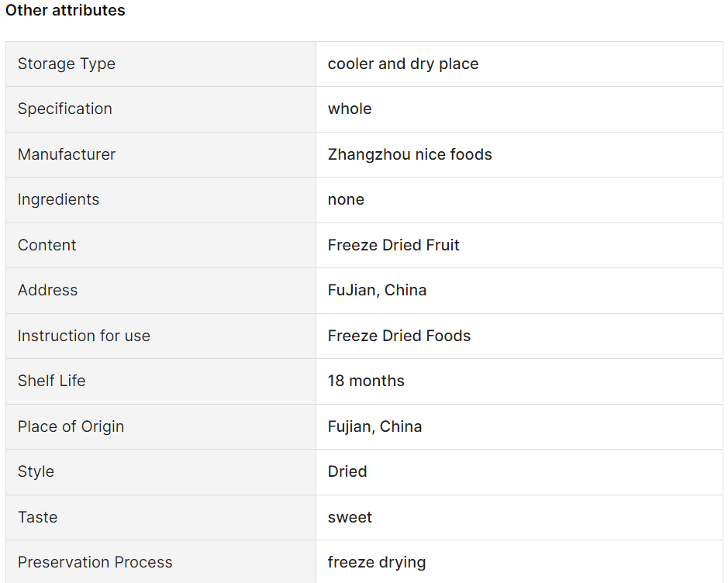Click the 18 months shelf life value

pyautogui.click(x=366, y=381)
